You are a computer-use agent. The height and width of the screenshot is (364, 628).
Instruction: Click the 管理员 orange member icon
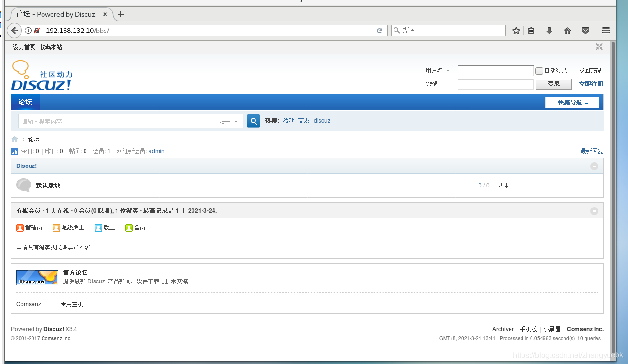[20, 228]
